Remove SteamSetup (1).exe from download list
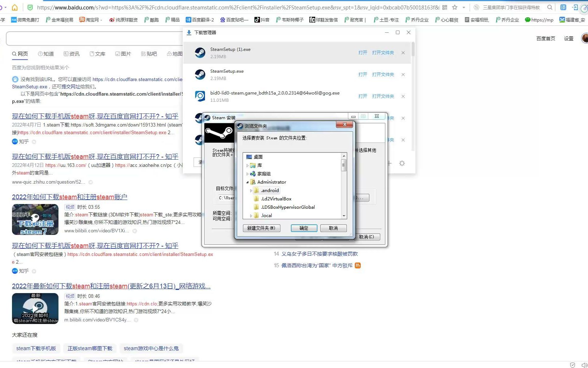 click(403, 53)
